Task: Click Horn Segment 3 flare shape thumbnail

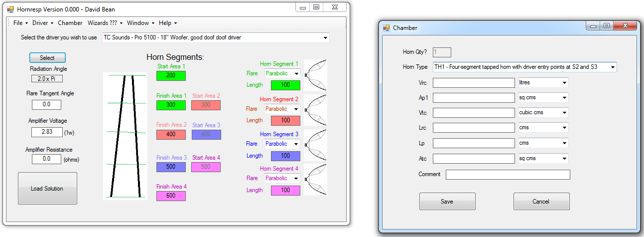Action: point(316,145)
